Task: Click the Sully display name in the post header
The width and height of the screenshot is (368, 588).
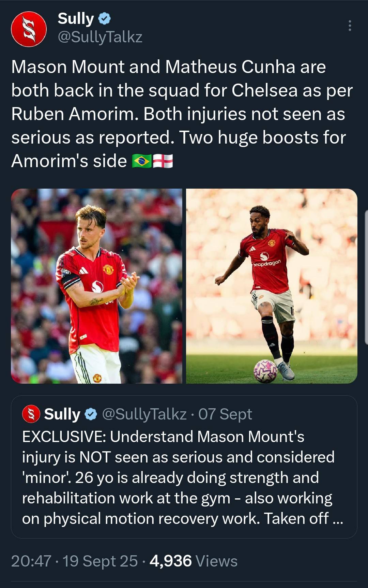Action: (76, 19)
